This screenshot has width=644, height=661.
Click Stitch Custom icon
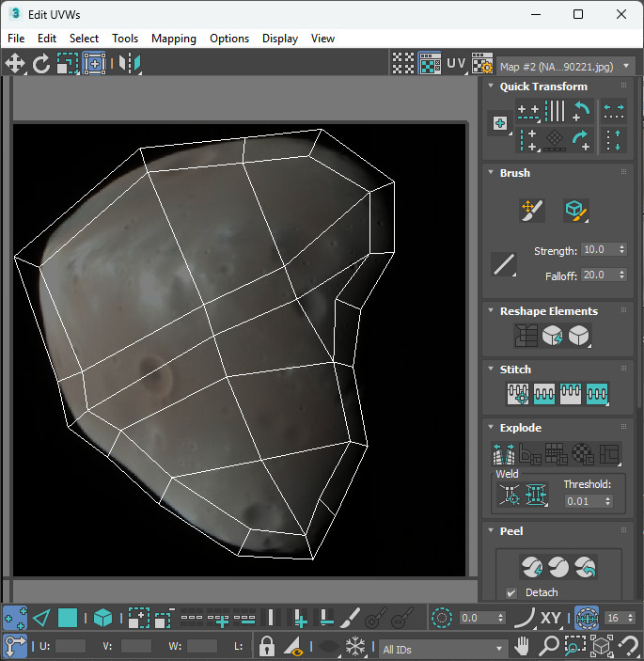597,394
